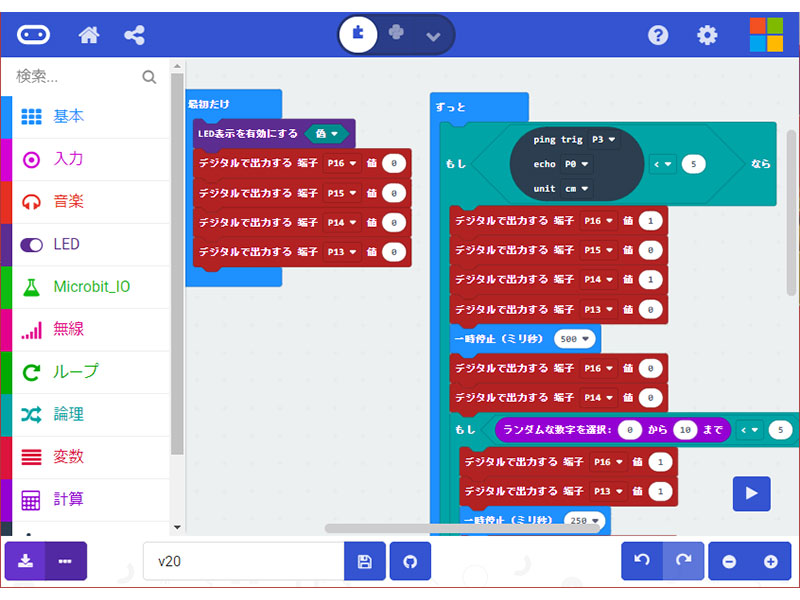The image size is (800, 600).
Task: Expand the editor language dropdown arrow
Action: (433, 35)
